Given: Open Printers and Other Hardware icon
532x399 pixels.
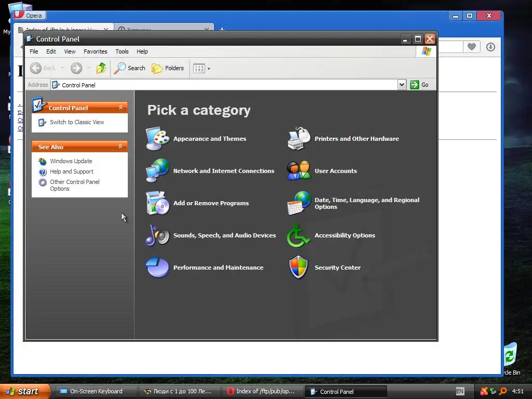Looking at the screenshot, I should (299, 138).
